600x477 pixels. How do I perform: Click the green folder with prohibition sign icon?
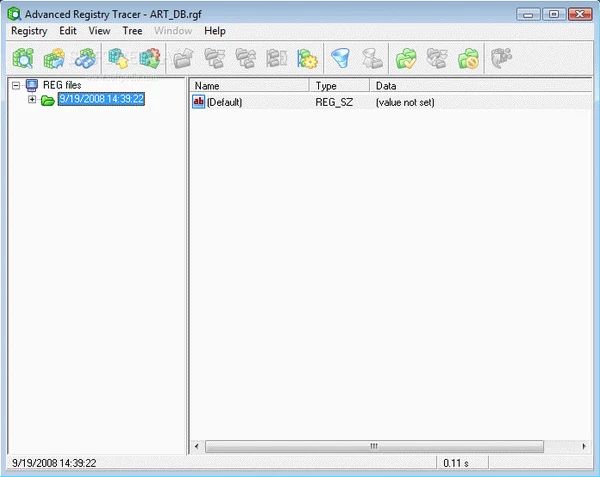[x=468, y=59]
